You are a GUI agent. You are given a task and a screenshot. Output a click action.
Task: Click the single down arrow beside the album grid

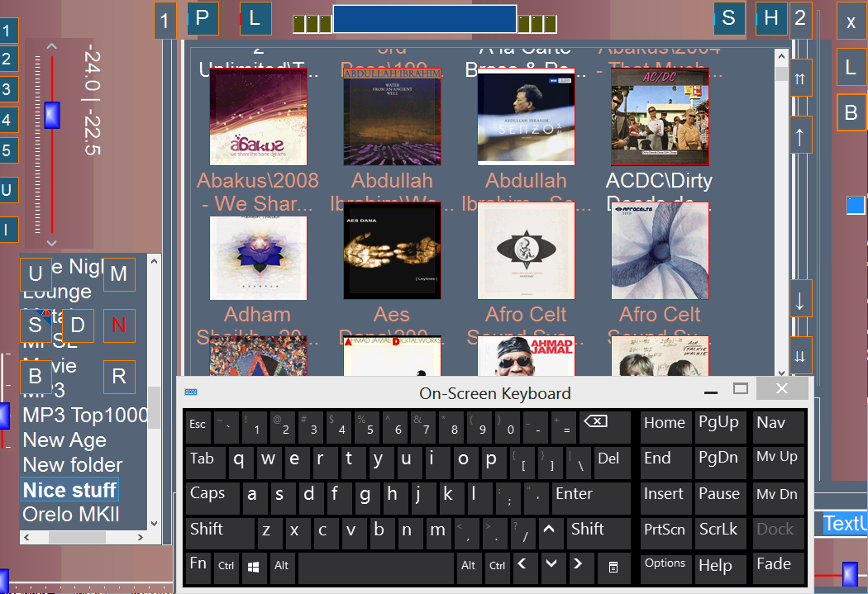coord(800,298)
